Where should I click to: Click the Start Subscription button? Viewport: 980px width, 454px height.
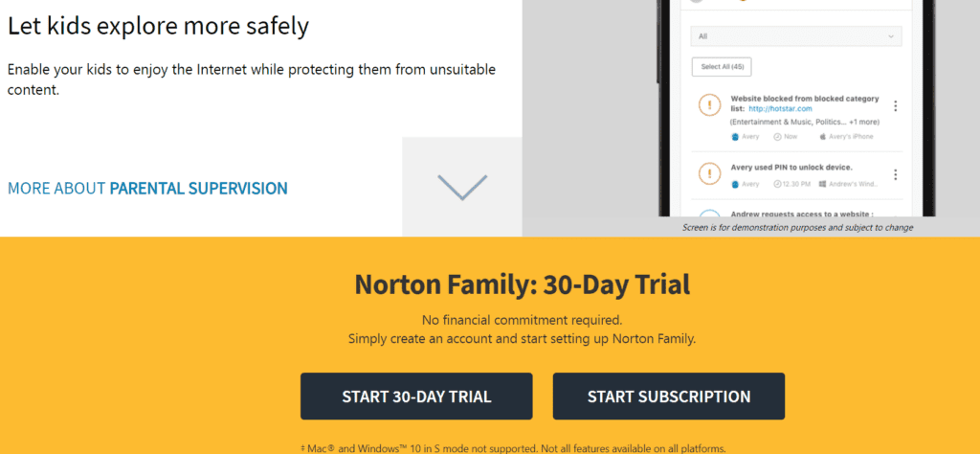tap(669, 397)
